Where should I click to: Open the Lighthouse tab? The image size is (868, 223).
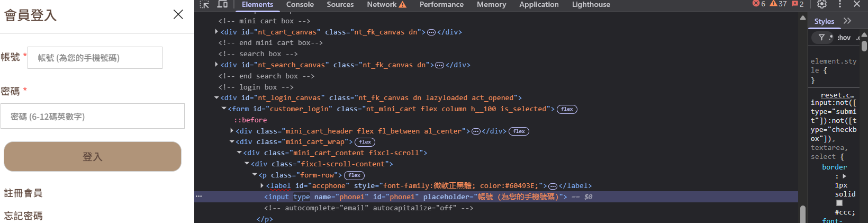[x=591, y=4]
